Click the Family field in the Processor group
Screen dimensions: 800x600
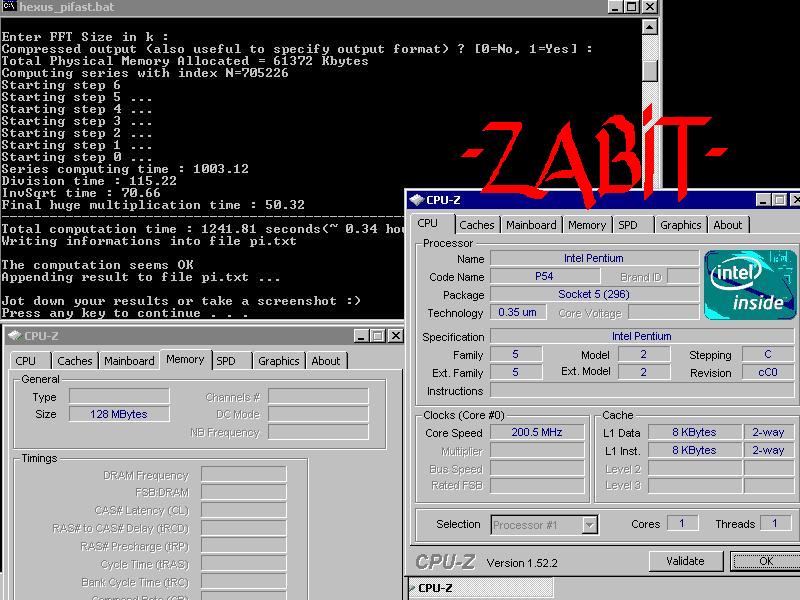tap(515, 354)
